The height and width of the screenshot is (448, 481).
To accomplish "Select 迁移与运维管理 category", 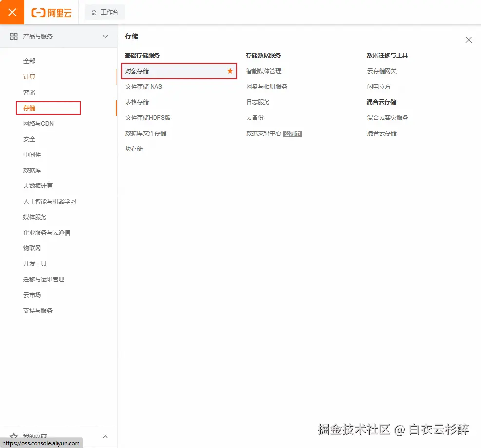I will click(44, 279).
